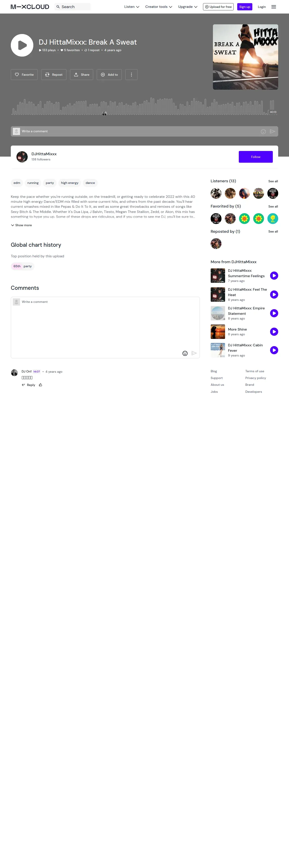Click the Search input field
The width and height of the screenshot is (289, 868).
click(x=72, y=7)
